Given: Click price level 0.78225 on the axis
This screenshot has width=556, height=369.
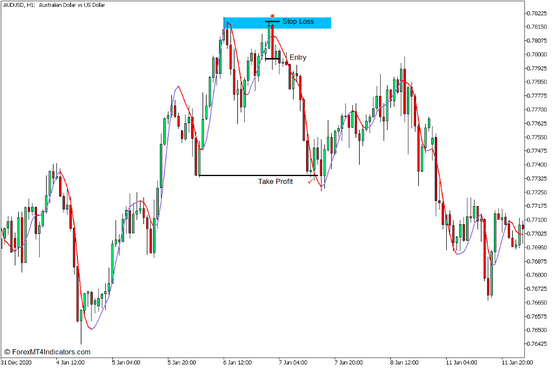Looking at the screenshot, I should (x=536, y=13).
